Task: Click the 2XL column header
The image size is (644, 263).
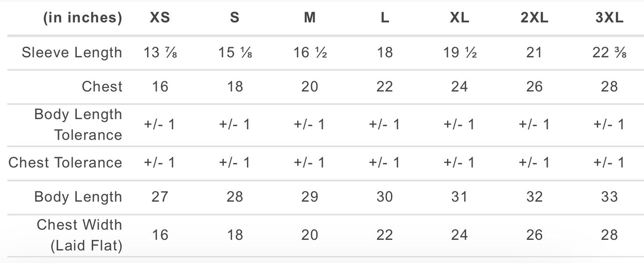Action: [534, 18]
